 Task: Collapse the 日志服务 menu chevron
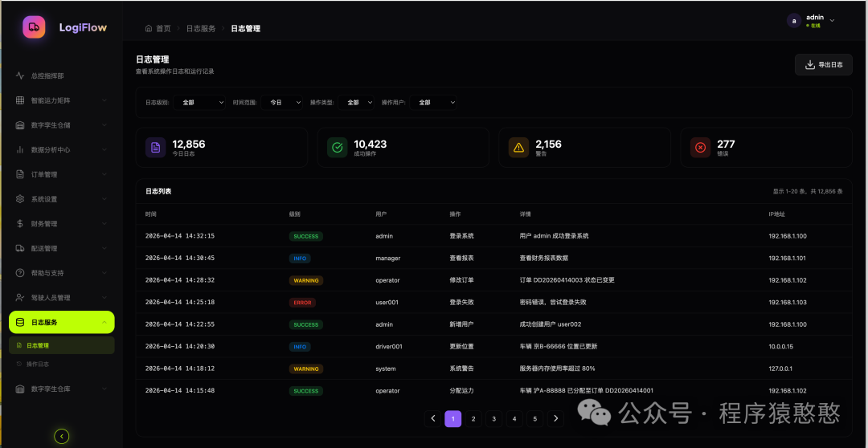coord(104,323)
